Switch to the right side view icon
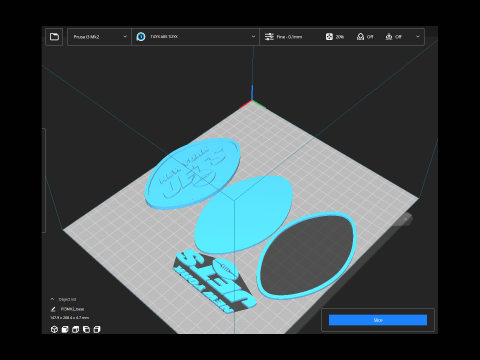This screenshot has height=360, width=480. [x=97, y=329]
